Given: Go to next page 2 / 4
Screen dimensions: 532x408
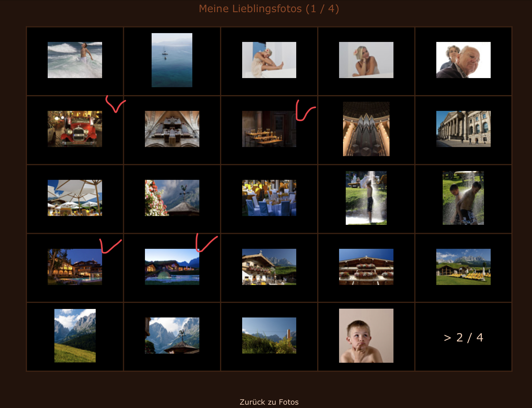Looking at the screenshot, I should 463,338.
